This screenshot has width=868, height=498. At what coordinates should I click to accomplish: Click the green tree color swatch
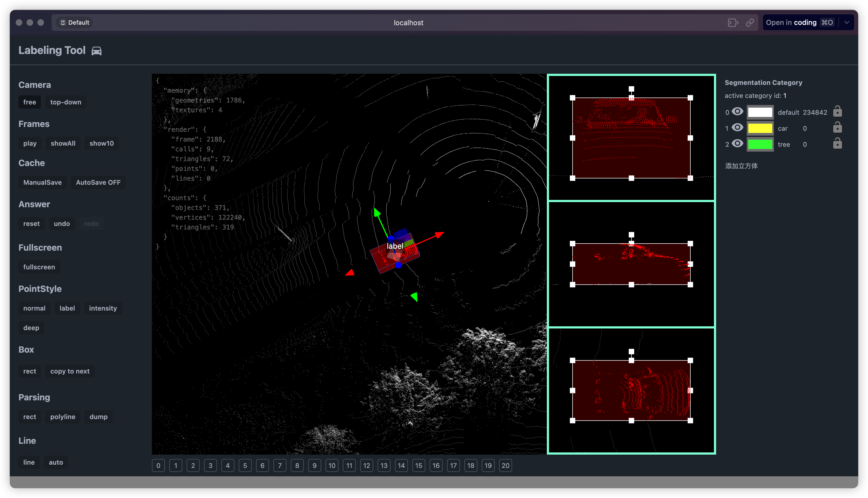(x=759, y=144)
